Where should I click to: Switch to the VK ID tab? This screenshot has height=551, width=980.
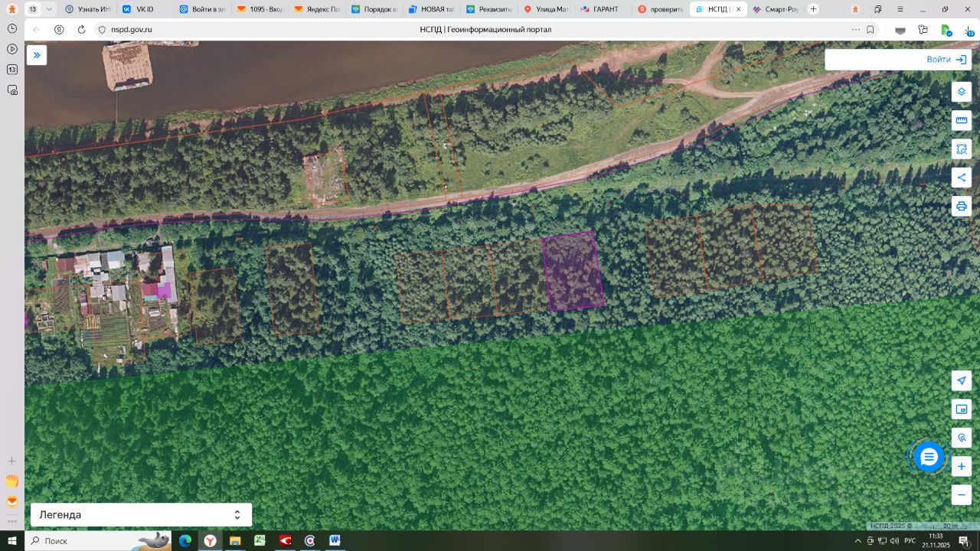click(x=145, y=9)
